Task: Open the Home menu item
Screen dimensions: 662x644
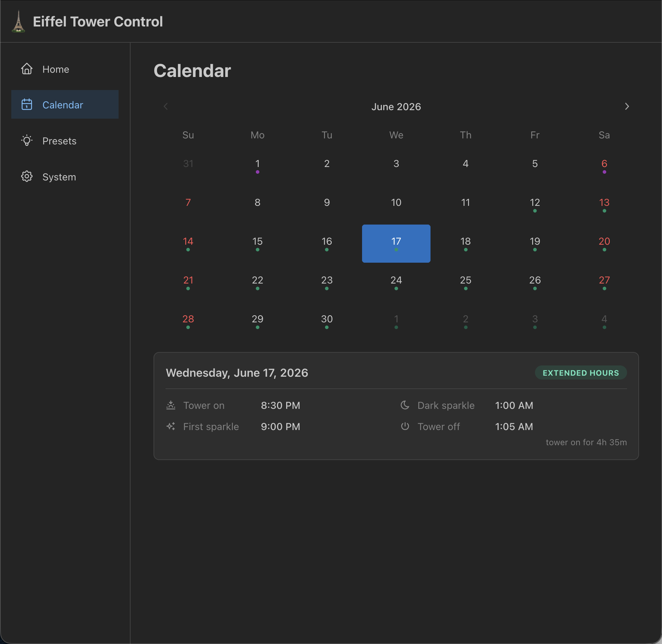Action: [65, 69]
